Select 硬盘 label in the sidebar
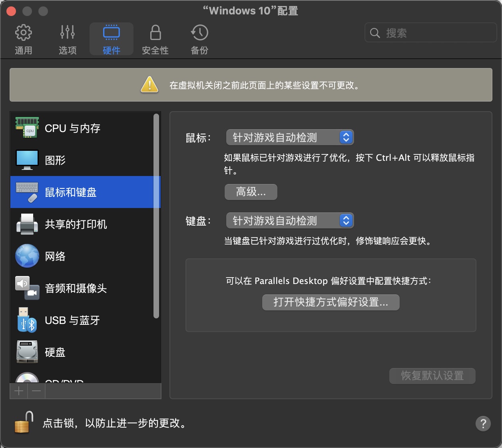The height and width of the screenshot is (448, 502). point(55,352)
